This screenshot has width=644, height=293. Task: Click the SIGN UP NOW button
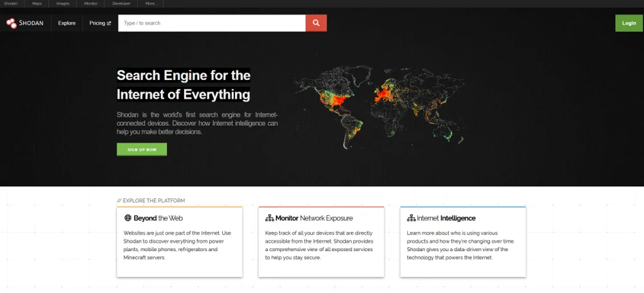point(142,149)
